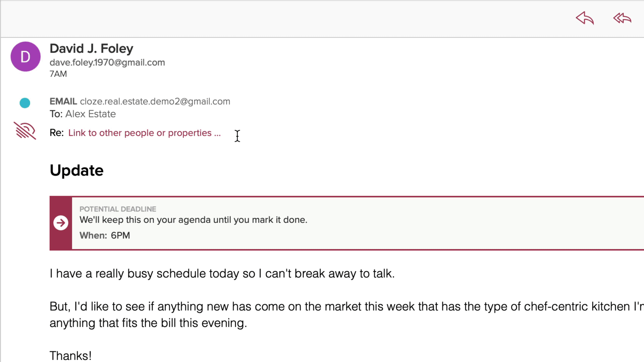Click the David J. Foley sender name
Screen dimensions: 644x362
pyautogui.click(x=91, y=49)
